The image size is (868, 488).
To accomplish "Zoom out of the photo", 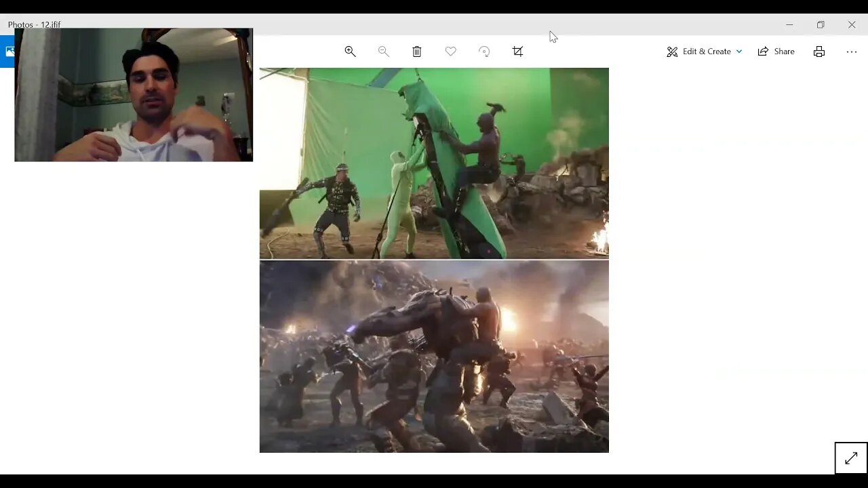I will click(383, 52).
